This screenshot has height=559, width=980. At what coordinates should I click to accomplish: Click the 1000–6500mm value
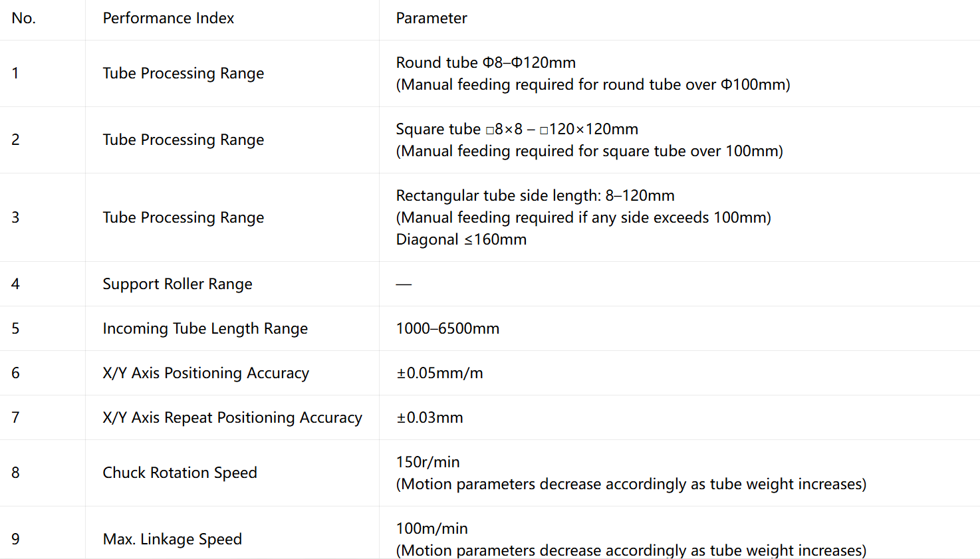(x=447, y=328)
